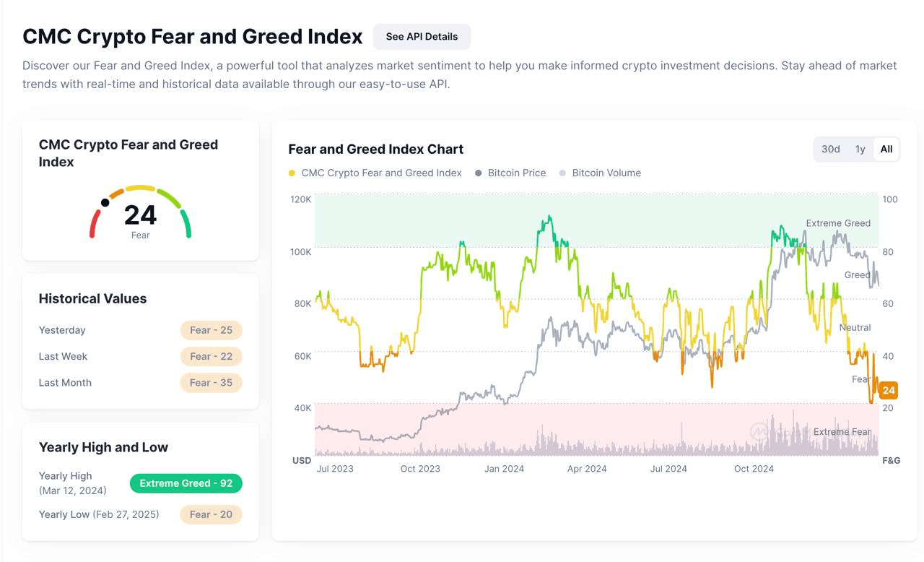Click the CMC Crypto Fear and Greed Index page title
Image resolution: width=924 pixels, height=562 pixels.
click(x=192, y=36)
